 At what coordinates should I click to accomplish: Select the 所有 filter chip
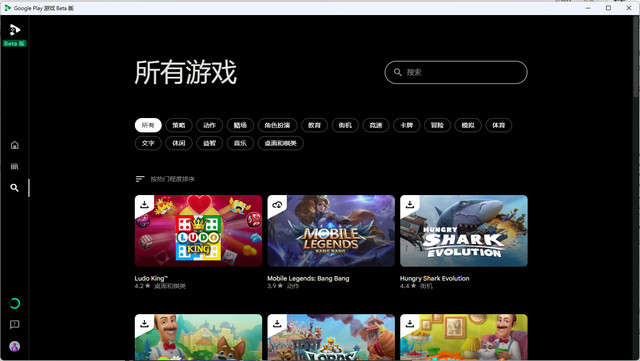(x=148, y=125)
